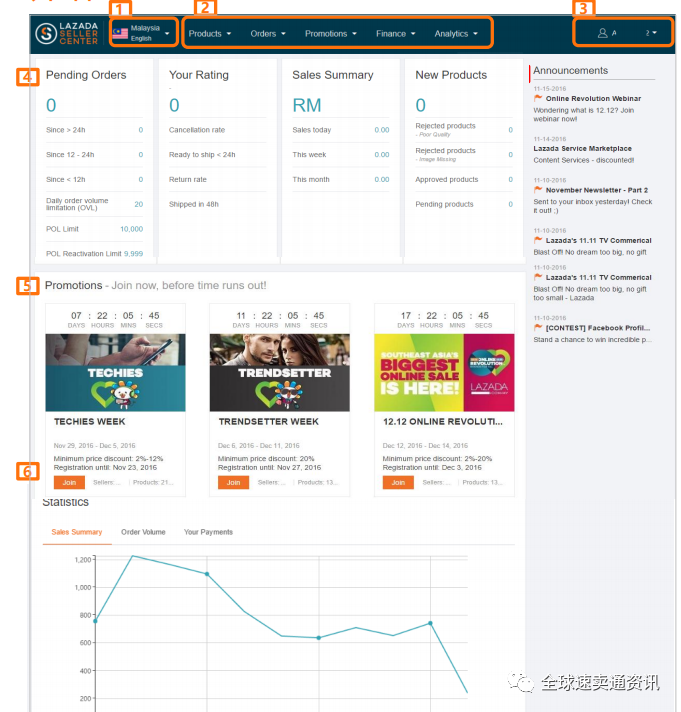Open the Malaysia English country dropdown
Screen dimensions: 681x712
point(143,33)
